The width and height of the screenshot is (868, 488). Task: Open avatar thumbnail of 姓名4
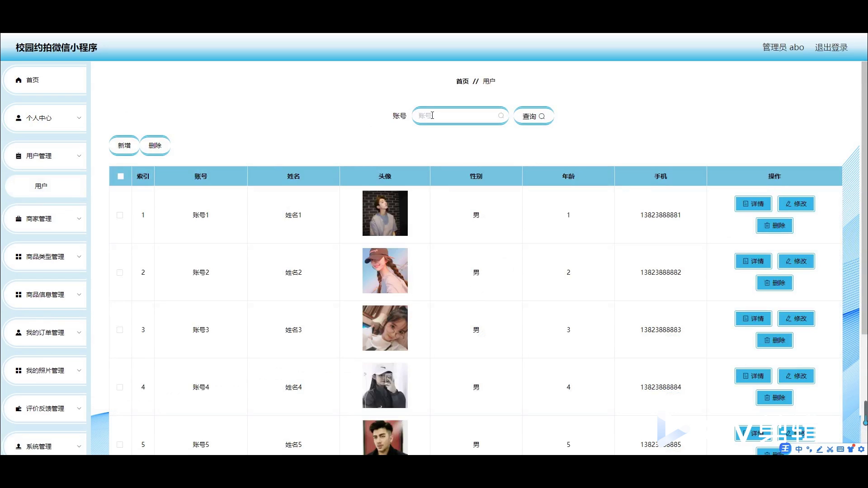(x=385, y=385)
